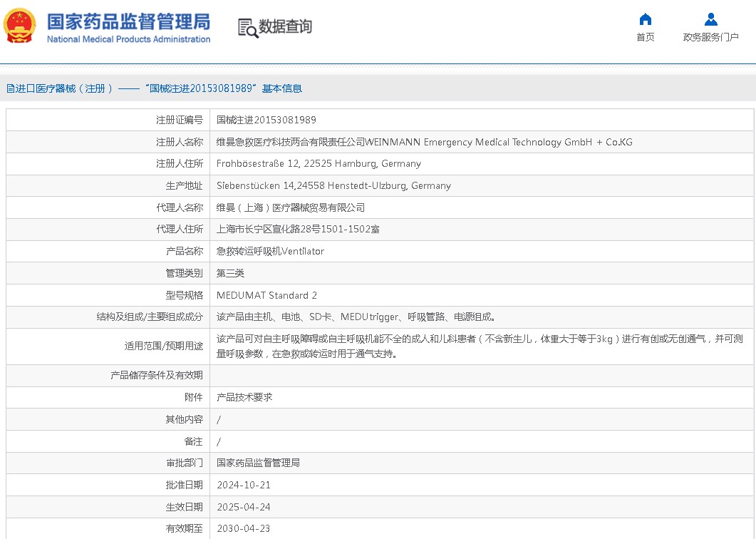Go to 首页 home icon
The height and width of the screenshot is (539, 756).
tap(645, 19)
